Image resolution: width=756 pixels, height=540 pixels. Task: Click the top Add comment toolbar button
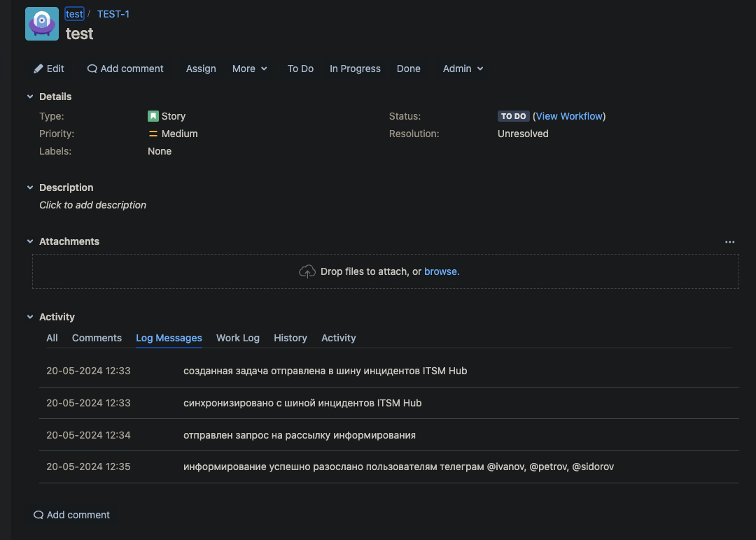pyautogui.click(x=125, y=69)
